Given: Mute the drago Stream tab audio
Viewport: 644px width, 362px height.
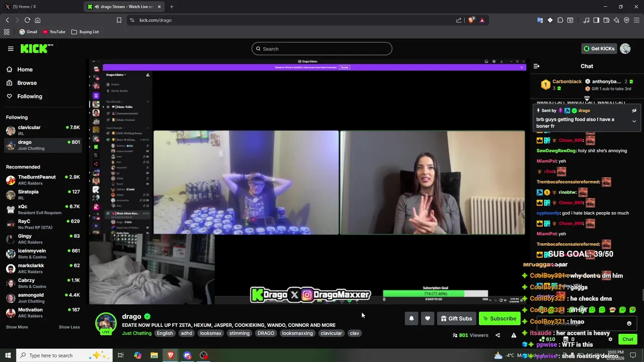Looking at the screenshot, I should point(97,7).
